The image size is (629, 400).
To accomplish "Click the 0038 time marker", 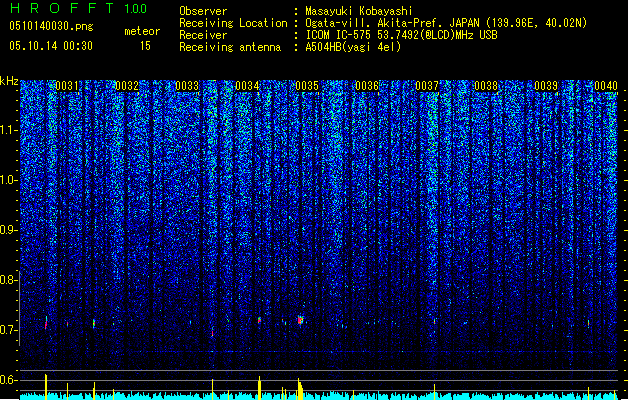I will click(x=486, y=86).
